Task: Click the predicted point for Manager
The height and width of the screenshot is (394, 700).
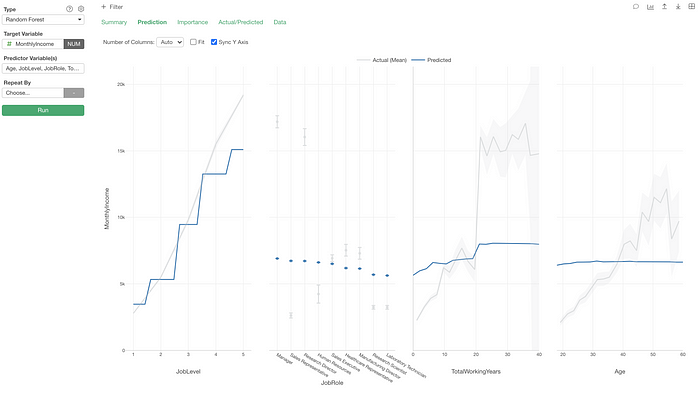Action: [x=277, y=258]
